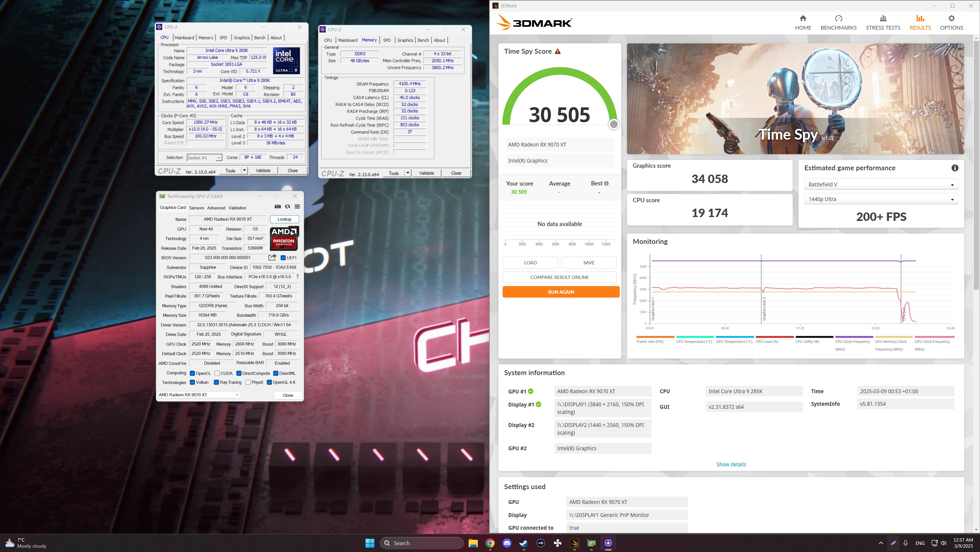Viewport: 980px width, 552px height.
Task: Open 3DMark Options gear
Action: point(951,18)
